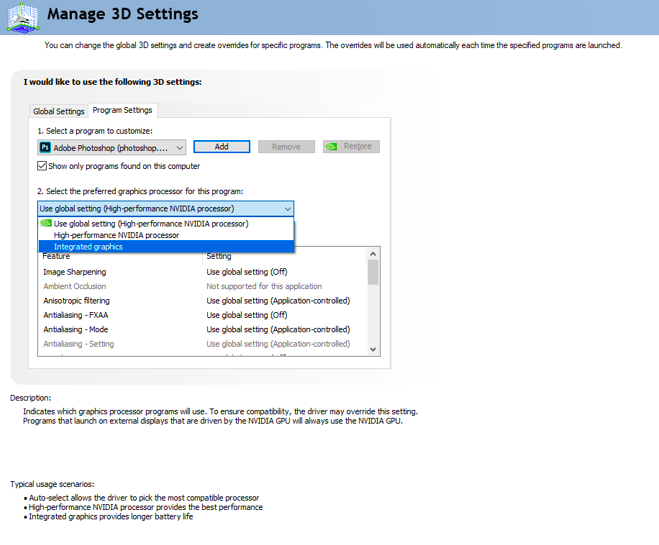Click Antialiasing - FXAA setting value (Off)

tap(247, 315)
